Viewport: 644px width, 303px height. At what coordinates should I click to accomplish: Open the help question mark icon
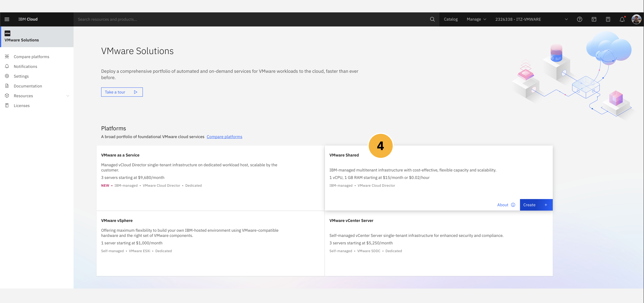(579, 19)
